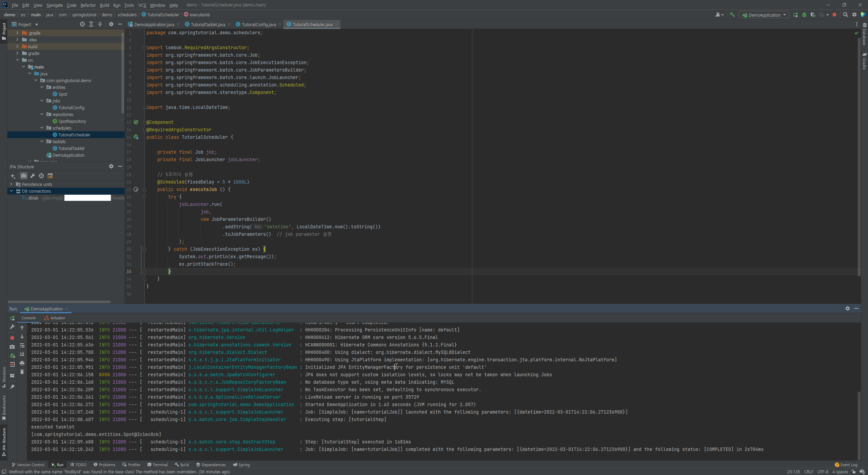868x475 pixels.
Task: Open the DemoApplication run configuration dropdown
Action: coord(764,15)
